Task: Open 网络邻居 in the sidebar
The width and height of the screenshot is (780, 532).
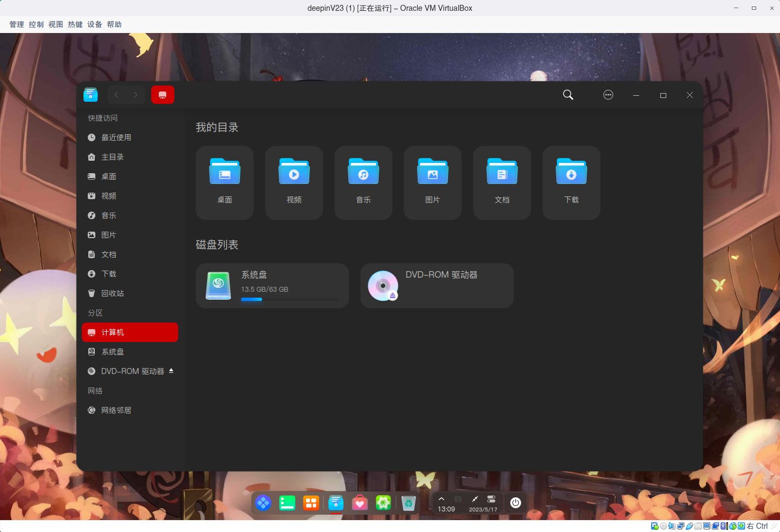Action: coord(130,410)
